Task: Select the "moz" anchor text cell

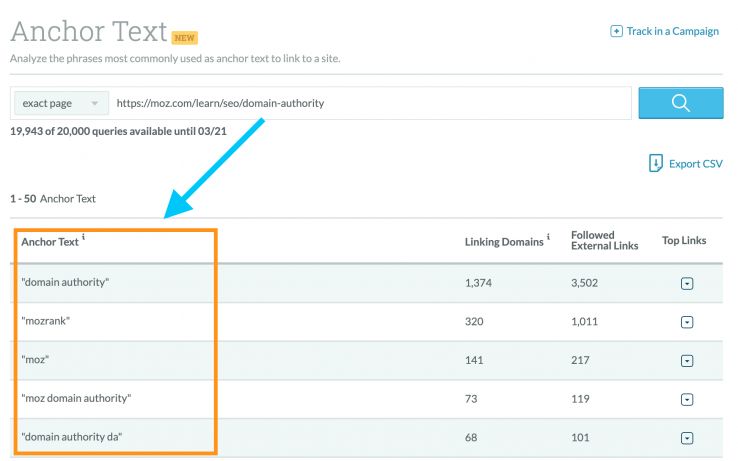Action: pos(35,360)
